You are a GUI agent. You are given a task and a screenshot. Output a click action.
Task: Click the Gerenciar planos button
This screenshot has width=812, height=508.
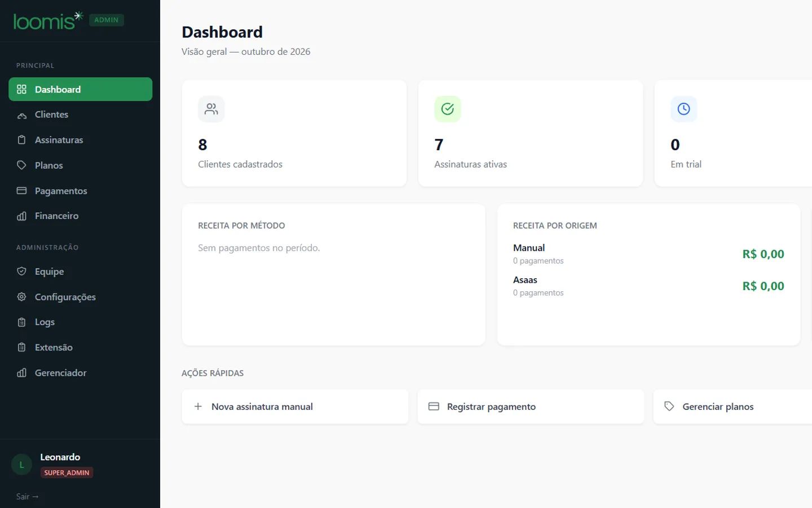coord(732,406)
